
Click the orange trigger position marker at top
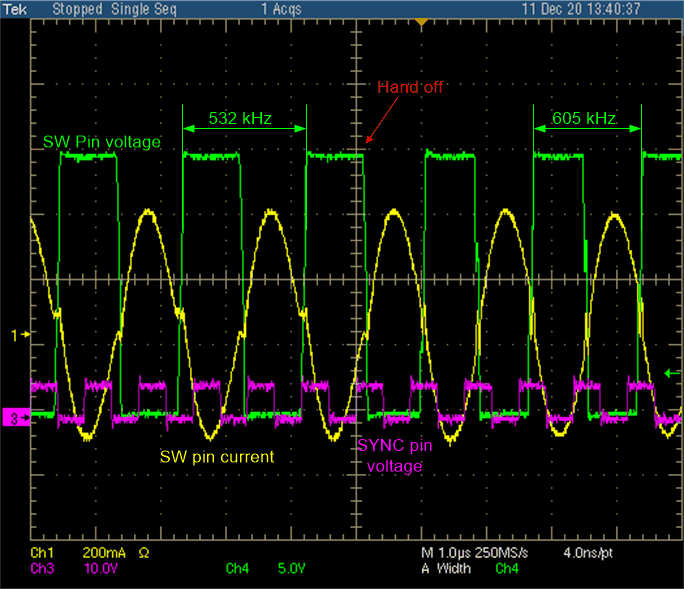(x=422, y=21)
